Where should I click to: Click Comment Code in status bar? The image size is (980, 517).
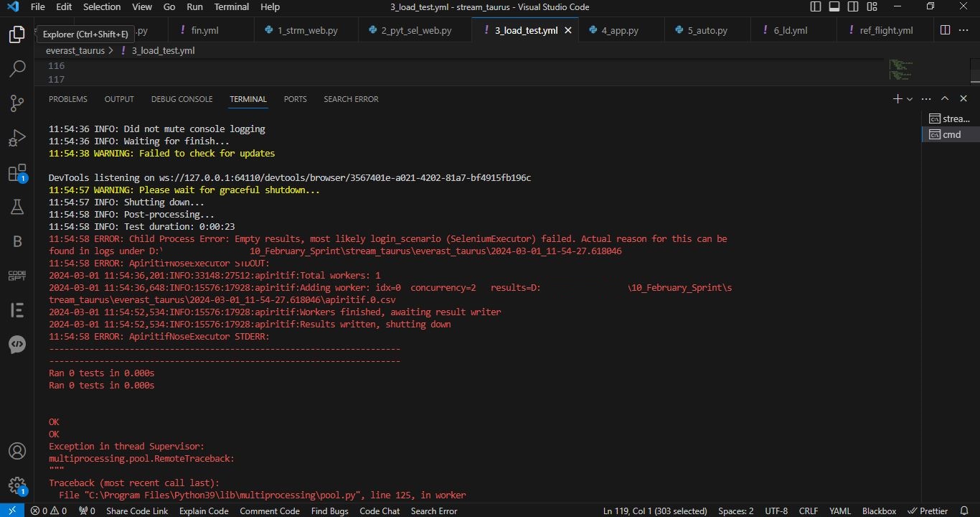(x=270, y=511)
